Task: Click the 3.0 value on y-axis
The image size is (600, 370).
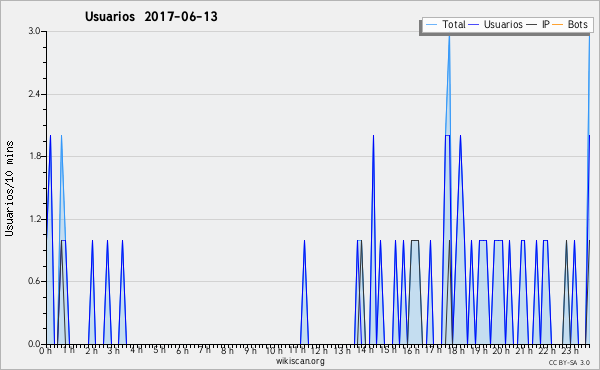Action: coord(34,31)
